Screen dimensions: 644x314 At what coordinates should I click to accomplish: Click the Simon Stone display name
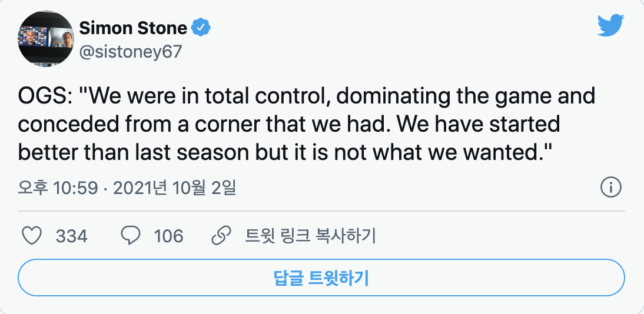click(x=133, y=28)
